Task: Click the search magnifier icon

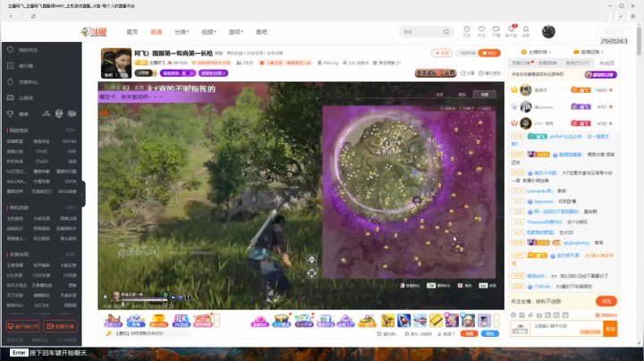Action: pos(446,31)
